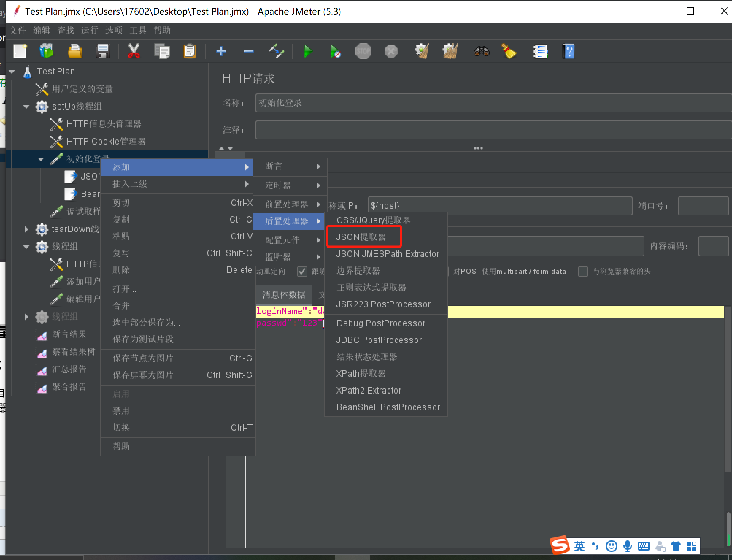The image size is (732, 560).
Task: Select JSON提取器 from post-processor menu
Action: [386, 237]
